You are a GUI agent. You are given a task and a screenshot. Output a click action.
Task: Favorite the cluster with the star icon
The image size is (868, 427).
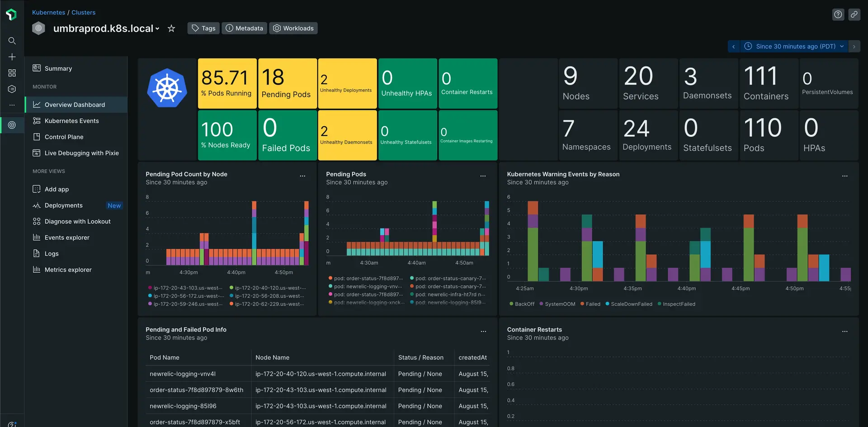171,28
